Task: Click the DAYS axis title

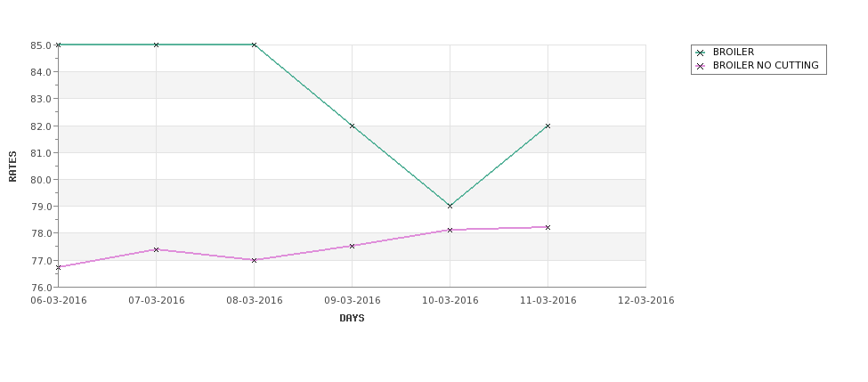Action: click(x=352, y=319)
